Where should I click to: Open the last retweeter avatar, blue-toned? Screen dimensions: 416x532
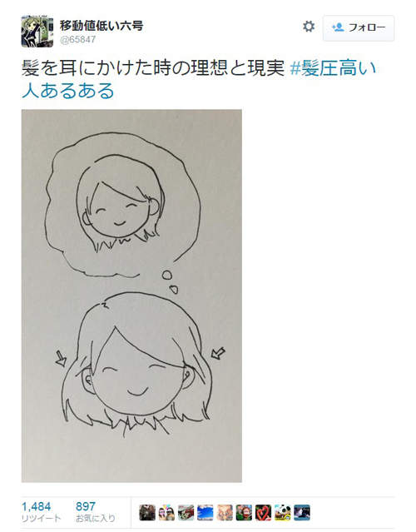tap(302, 512)
